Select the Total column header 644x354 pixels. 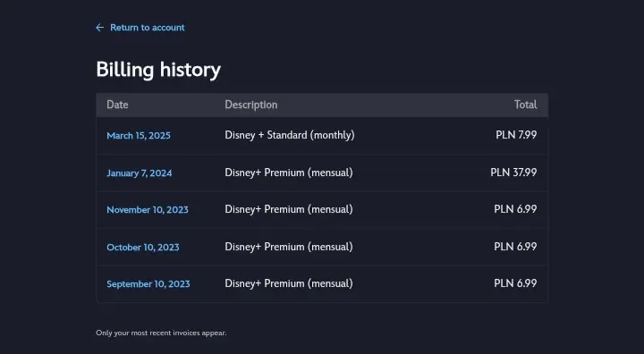pos(525,105)
